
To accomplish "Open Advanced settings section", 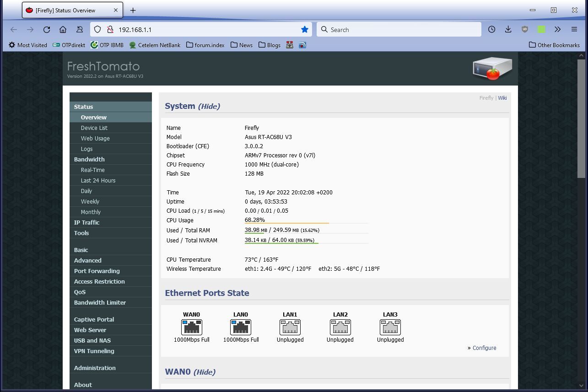I will pos(111,260).
